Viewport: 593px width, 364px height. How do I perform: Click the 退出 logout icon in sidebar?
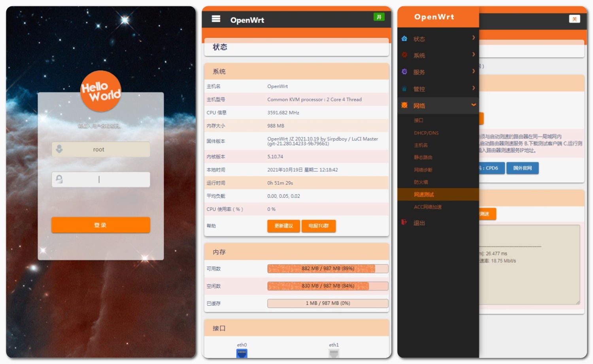pyautogui.click(x=404, y=222)
